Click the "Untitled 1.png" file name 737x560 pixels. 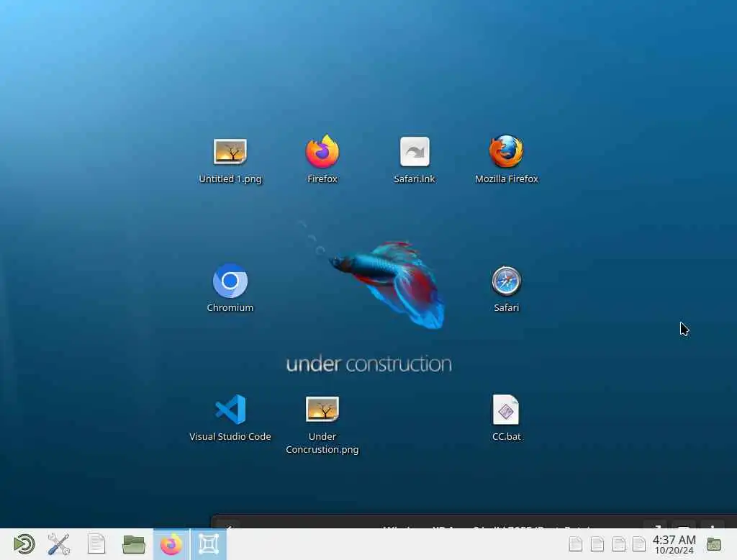click(x=230, y=179)
